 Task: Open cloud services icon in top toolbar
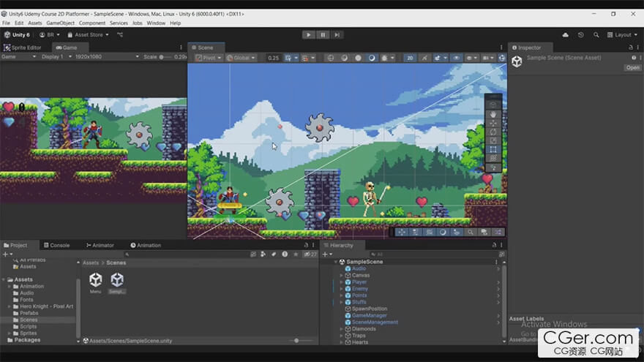tap(566, 35)
